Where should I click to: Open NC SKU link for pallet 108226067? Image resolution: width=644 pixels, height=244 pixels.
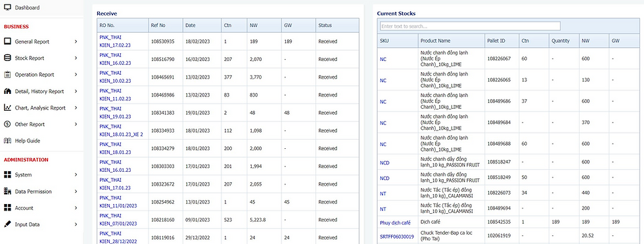[x=383, y=59]
